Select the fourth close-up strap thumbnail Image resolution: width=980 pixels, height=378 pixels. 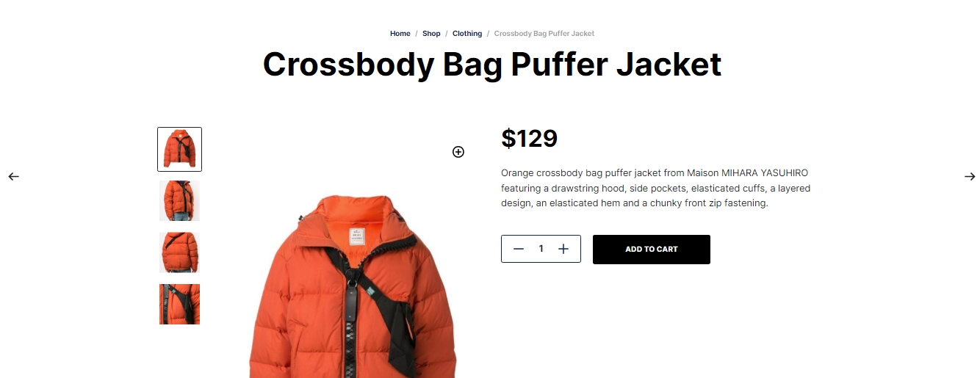click(179, 304)
